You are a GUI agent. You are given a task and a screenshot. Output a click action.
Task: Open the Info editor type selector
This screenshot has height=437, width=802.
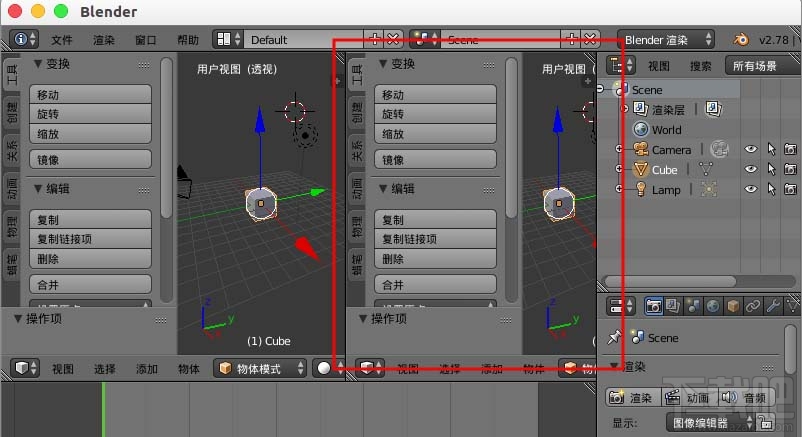coord(25,39)
